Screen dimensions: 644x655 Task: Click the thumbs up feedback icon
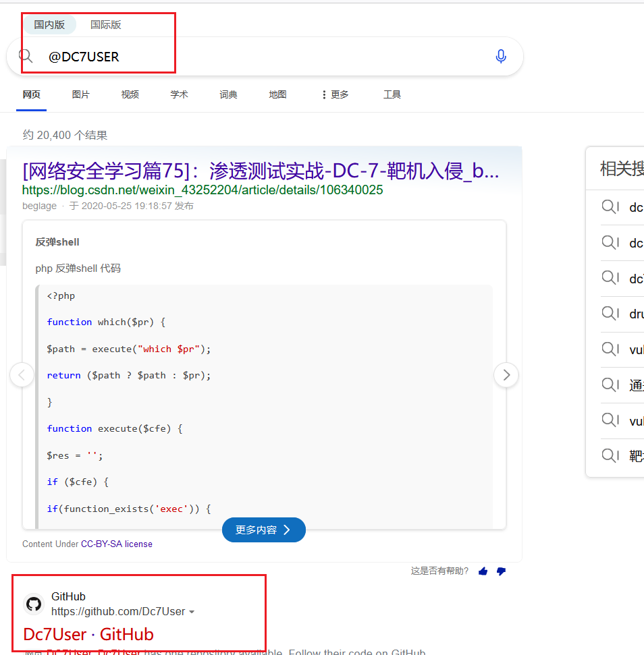tap(483, 571)
